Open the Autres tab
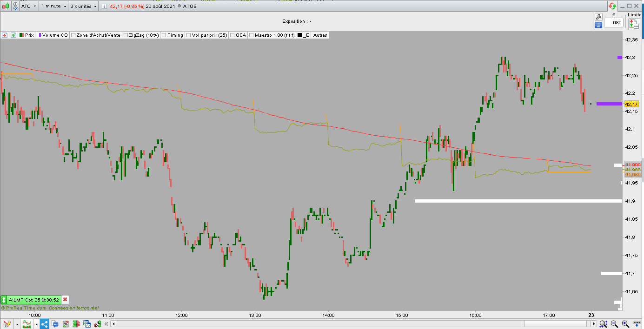The image size is (644, 329). pos(320,35)
